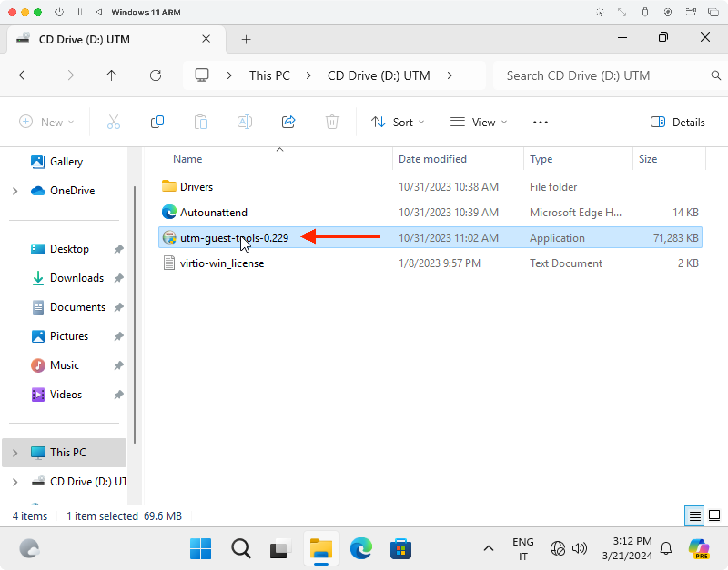Click the UTM resize display icon
728x570 pixels.
point(622,12)
